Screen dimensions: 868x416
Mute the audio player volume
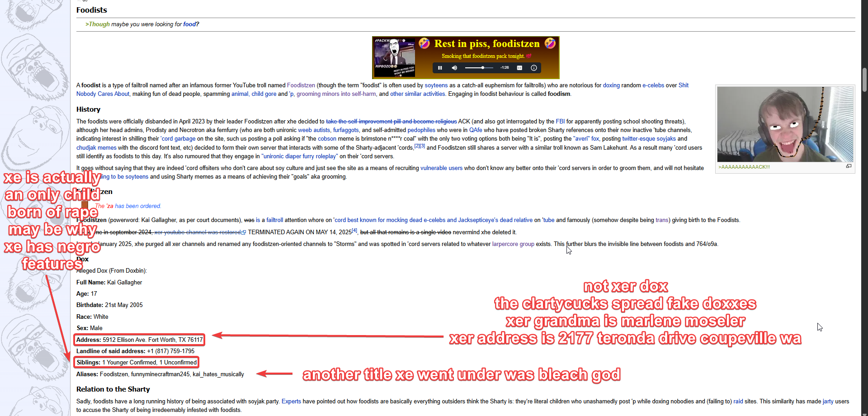(454, 68)
